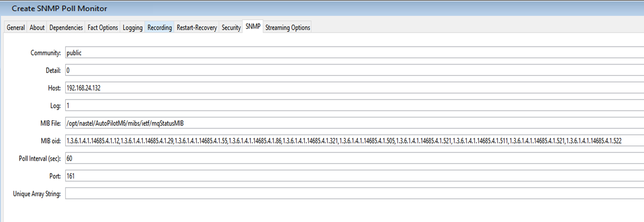The height and width of the screenshot is (222, 644).
Task: Switch to Restart-Recovery tab
Action: (197, 27)
